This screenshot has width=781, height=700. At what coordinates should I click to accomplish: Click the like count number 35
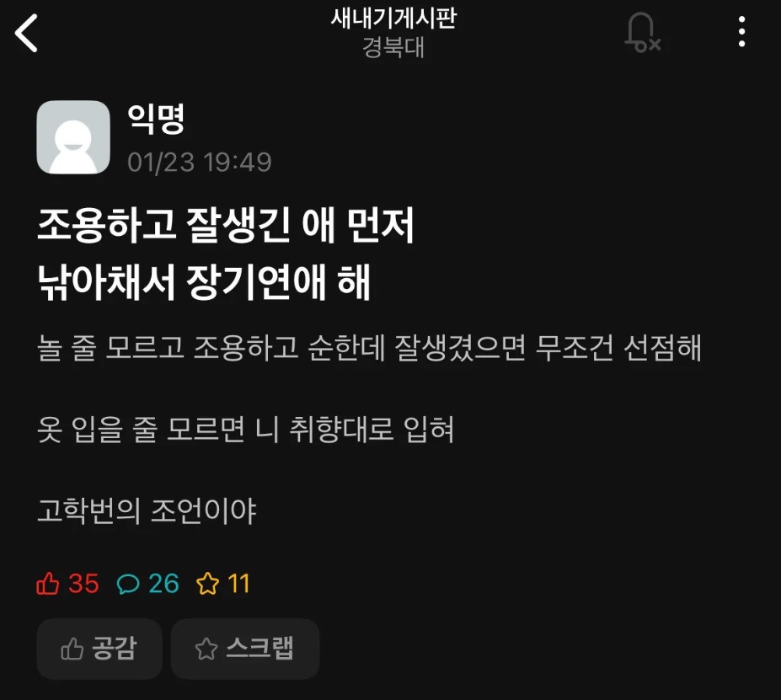[x=83, y=584]
